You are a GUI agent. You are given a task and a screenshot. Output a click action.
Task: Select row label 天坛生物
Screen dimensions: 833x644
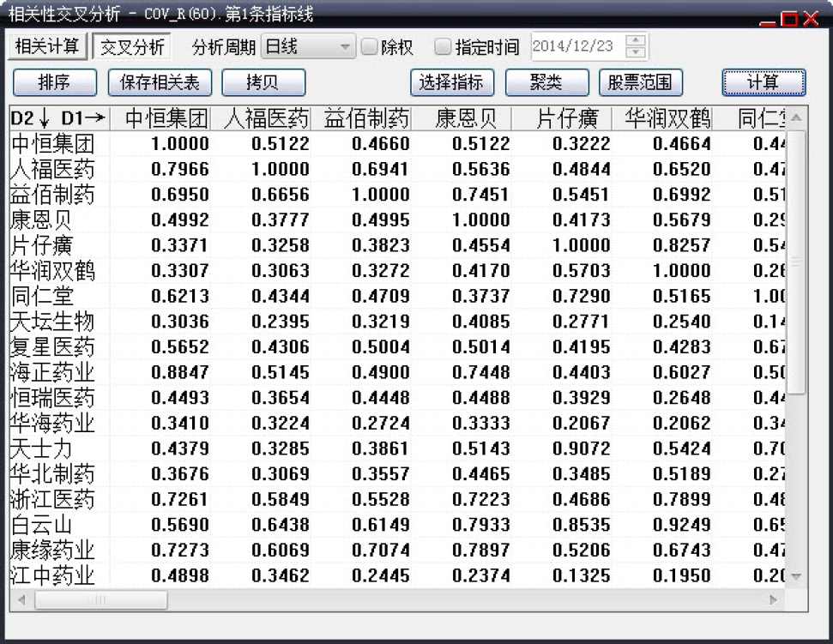(52, 322)
